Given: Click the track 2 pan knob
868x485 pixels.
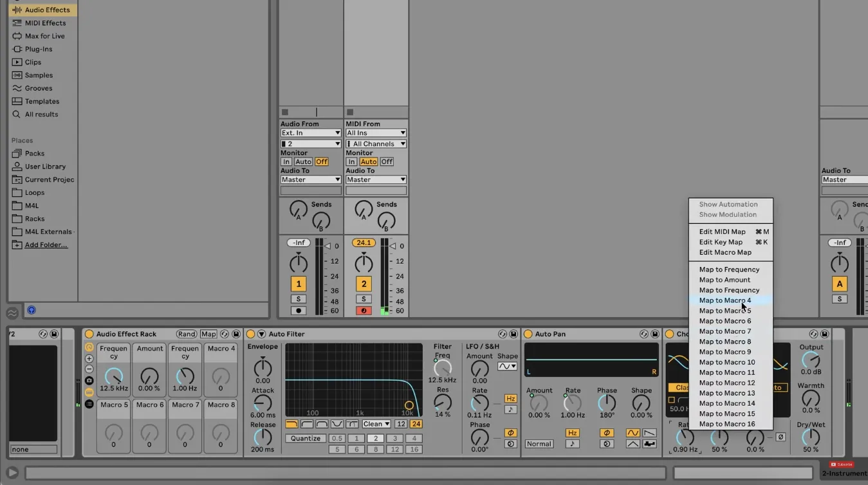Looking at the screenshot, I should (364, 262).
